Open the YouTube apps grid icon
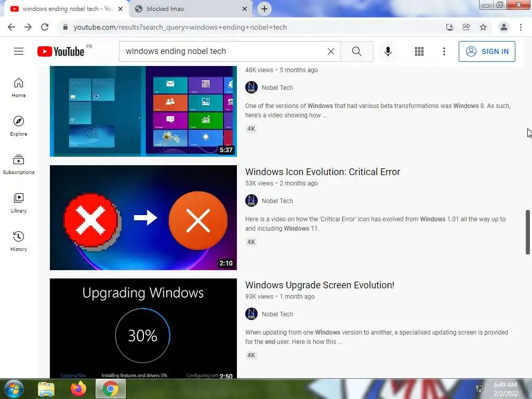 (419, 51)
